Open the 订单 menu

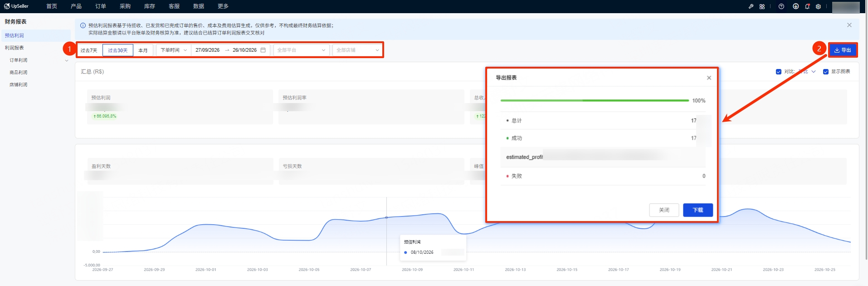pyautogui.click(x=101, y=6)
